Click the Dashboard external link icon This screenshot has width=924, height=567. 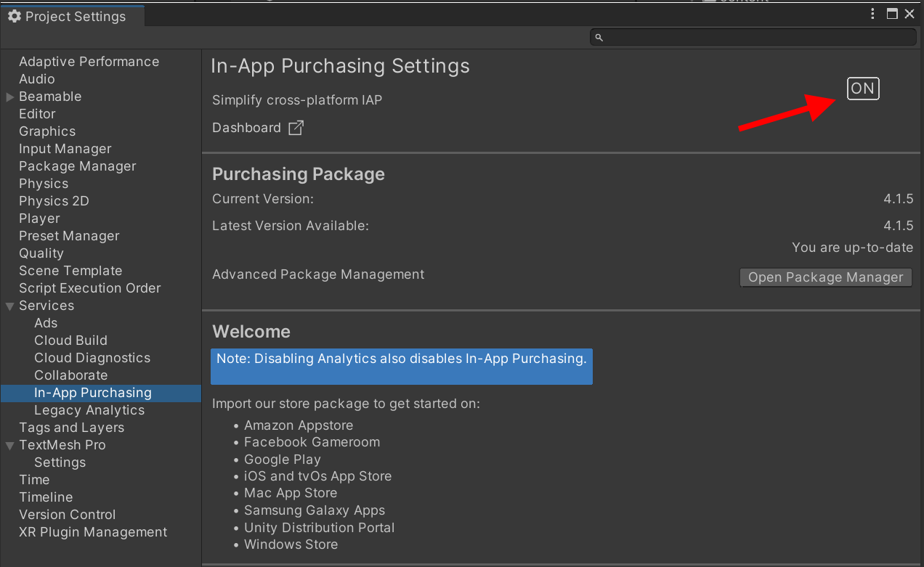coord(296,128)
